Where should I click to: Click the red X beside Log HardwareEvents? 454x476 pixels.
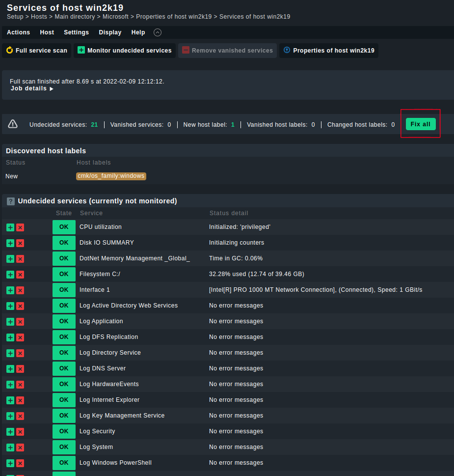[20, 384]
